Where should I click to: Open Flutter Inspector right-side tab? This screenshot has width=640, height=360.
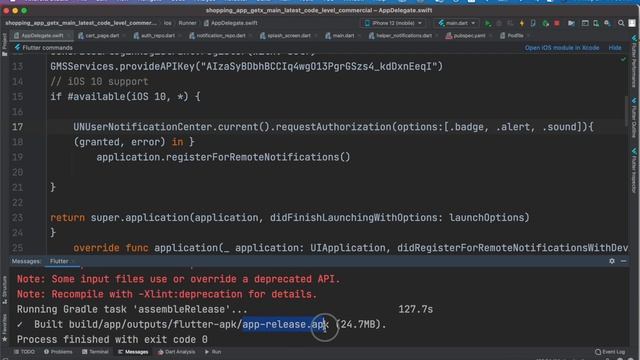pyautogui.click(x=634, y=171)
